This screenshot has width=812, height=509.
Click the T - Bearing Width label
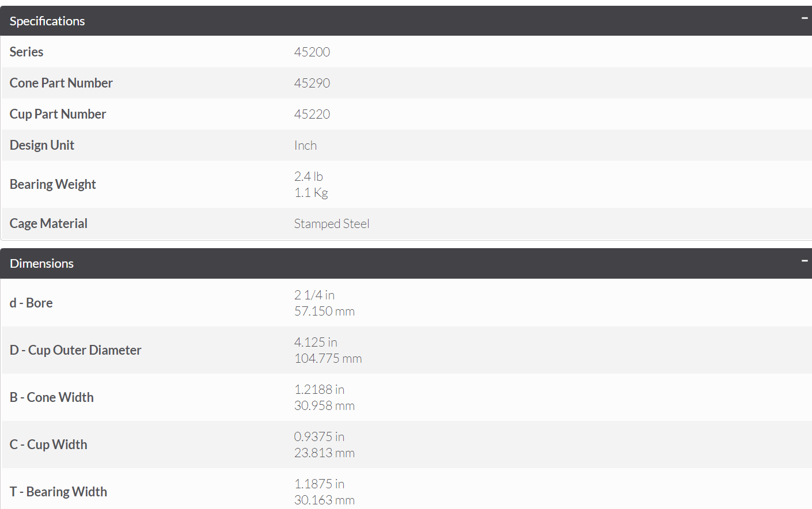point(58,492)
